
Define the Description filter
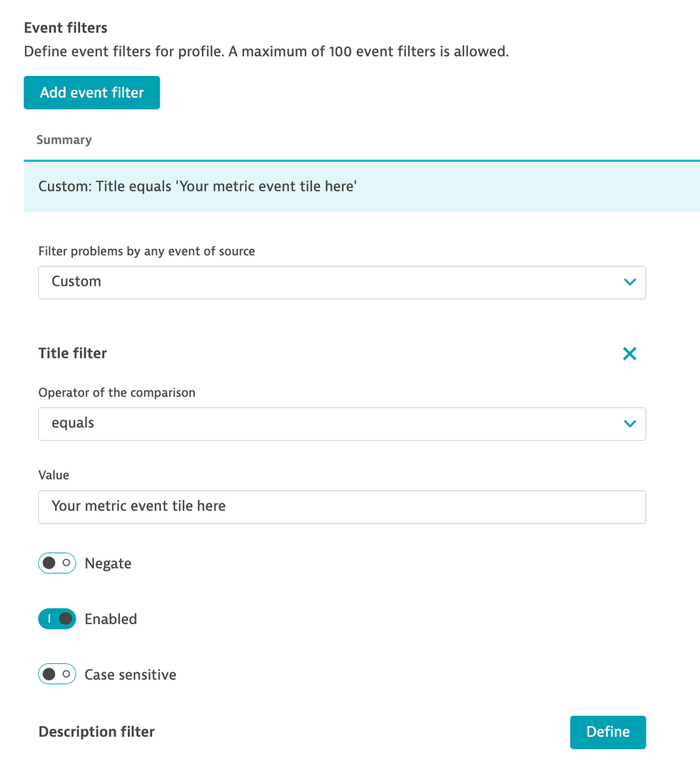(608, 732)
